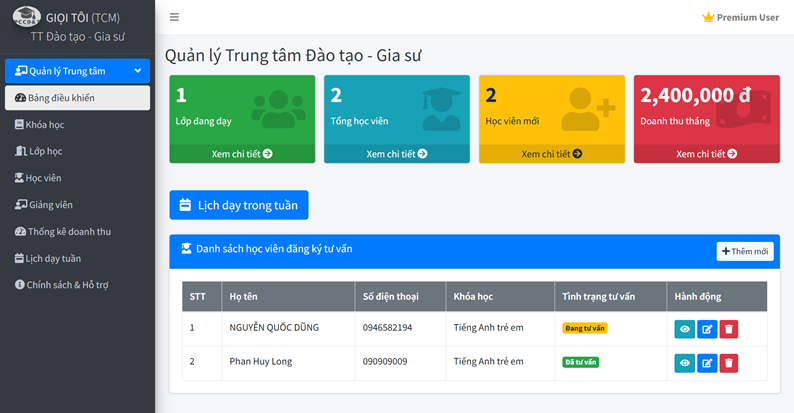794x413 pixels.
Task: Click the GIỎI TÔI logo icon
Action: point(26,17)
